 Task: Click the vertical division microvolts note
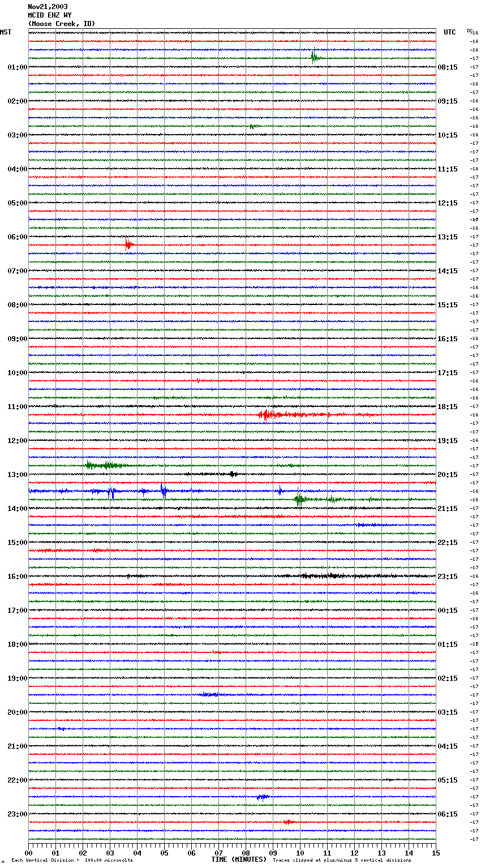coord(72,860)
